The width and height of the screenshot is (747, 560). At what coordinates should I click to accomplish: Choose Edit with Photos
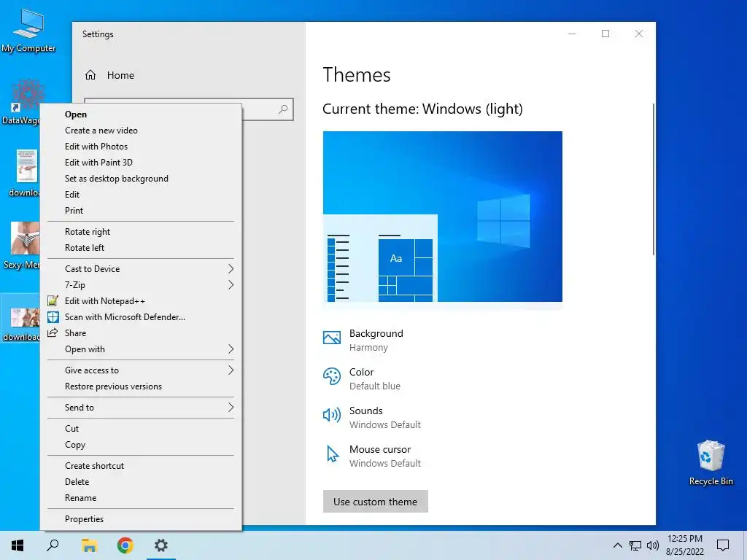point(141,146)
